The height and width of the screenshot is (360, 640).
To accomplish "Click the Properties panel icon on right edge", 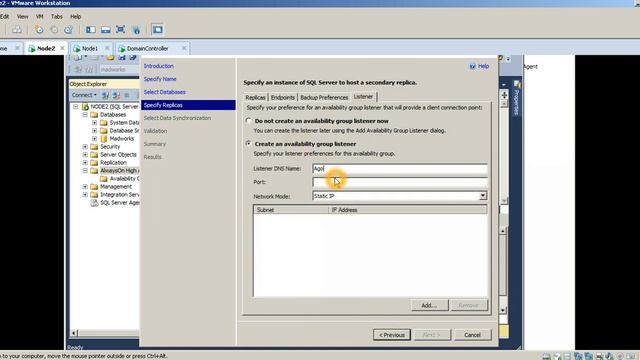I will tap(517, 84).
